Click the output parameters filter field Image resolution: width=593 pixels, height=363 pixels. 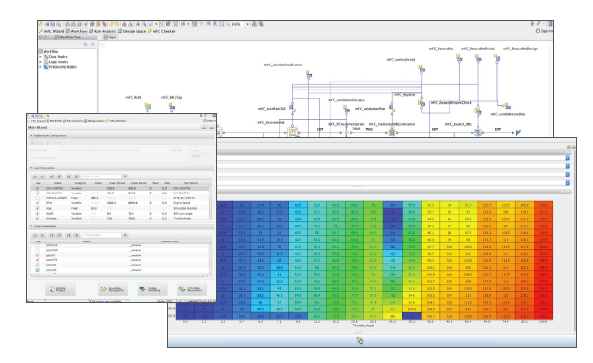pos(102,235)
